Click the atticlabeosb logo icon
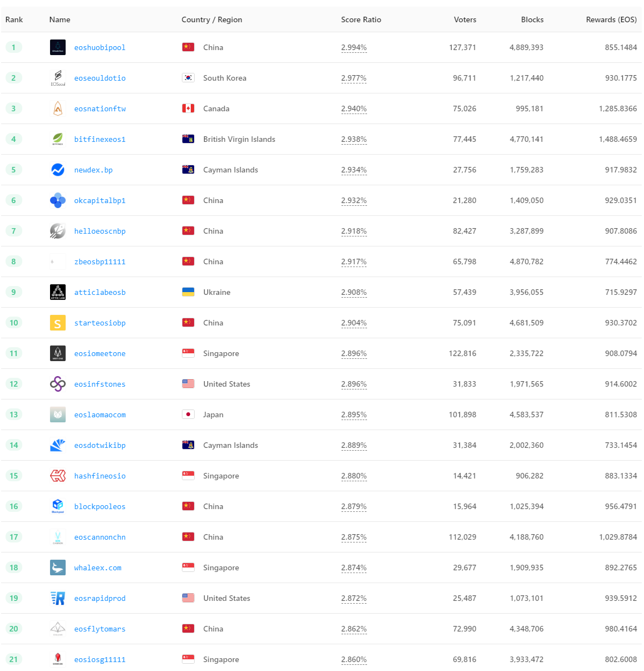Image resolution: width=644 pixels, height=671 pixels. (58, 292)
